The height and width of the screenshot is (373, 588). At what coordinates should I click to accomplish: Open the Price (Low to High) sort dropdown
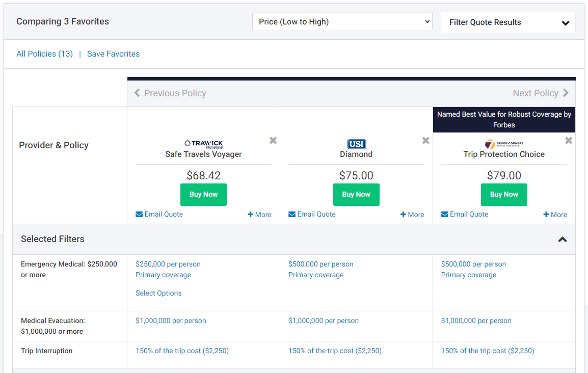tap(342, 22)
